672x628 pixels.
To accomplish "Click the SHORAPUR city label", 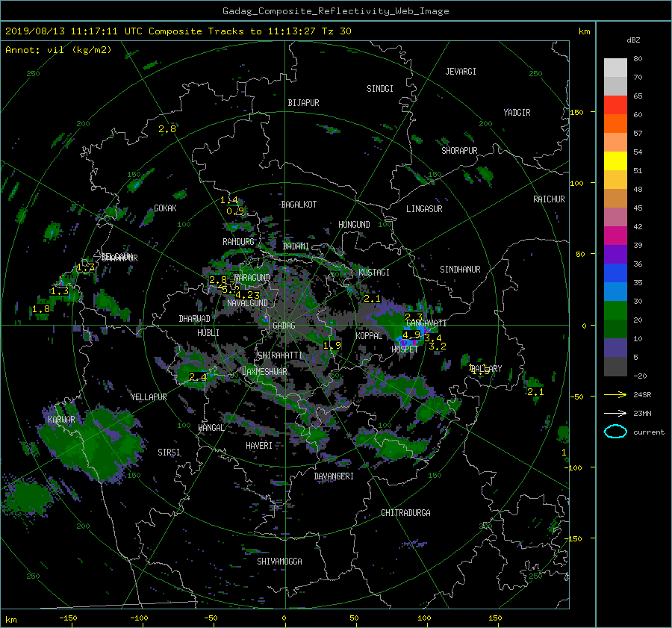I will click(x=459, y=151).
